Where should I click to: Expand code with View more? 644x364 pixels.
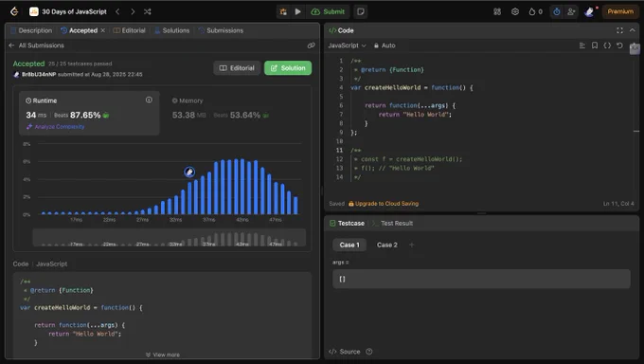pyautogui.click(x=163, y=355)
